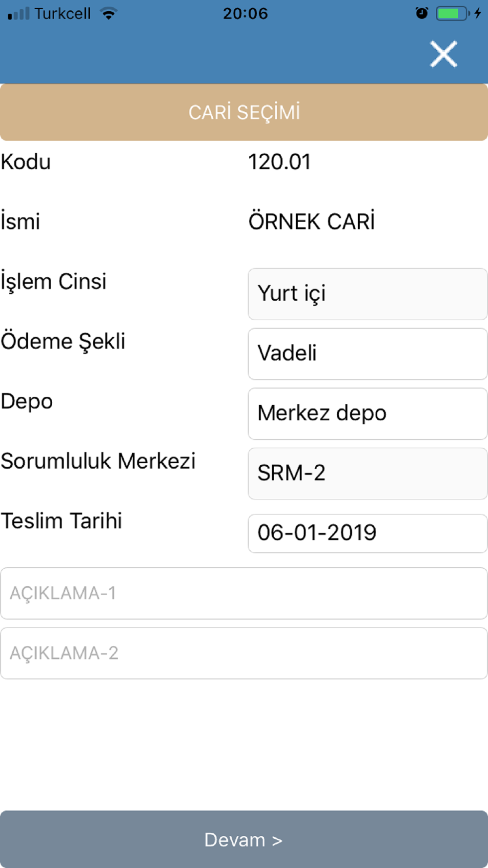Viewport: 488px width, 868px height.
Task: Tap the cellular signal bars icon
Action: [19, 14]
